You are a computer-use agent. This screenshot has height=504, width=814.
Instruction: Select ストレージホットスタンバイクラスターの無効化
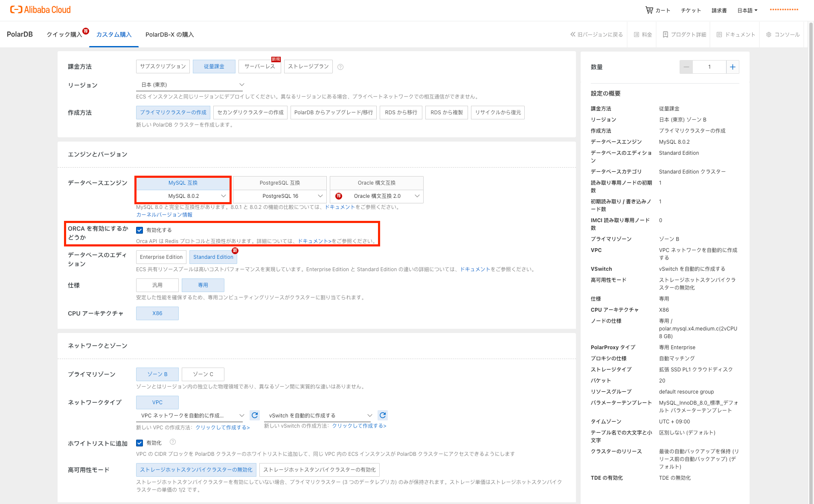pos(196,470)
